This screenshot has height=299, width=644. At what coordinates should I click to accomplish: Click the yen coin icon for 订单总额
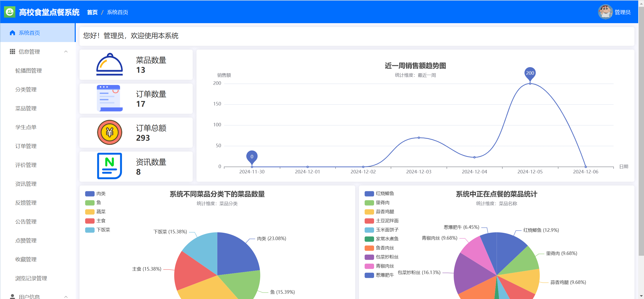coord(109,132)
